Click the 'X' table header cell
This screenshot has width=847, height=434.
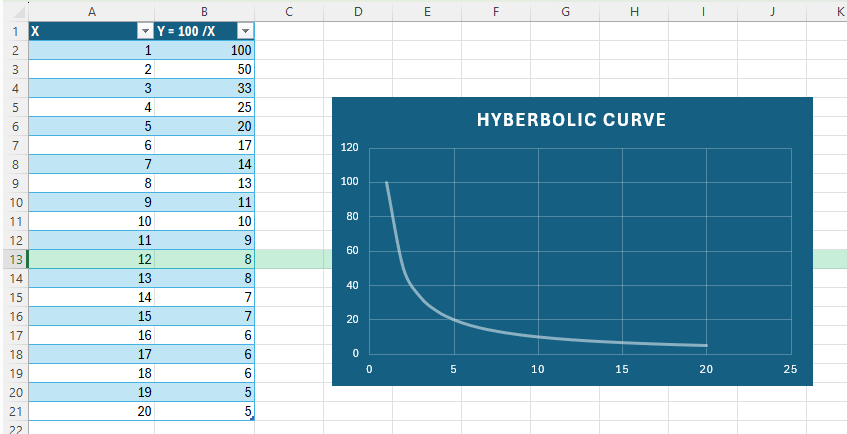click(x=91, y=31)
